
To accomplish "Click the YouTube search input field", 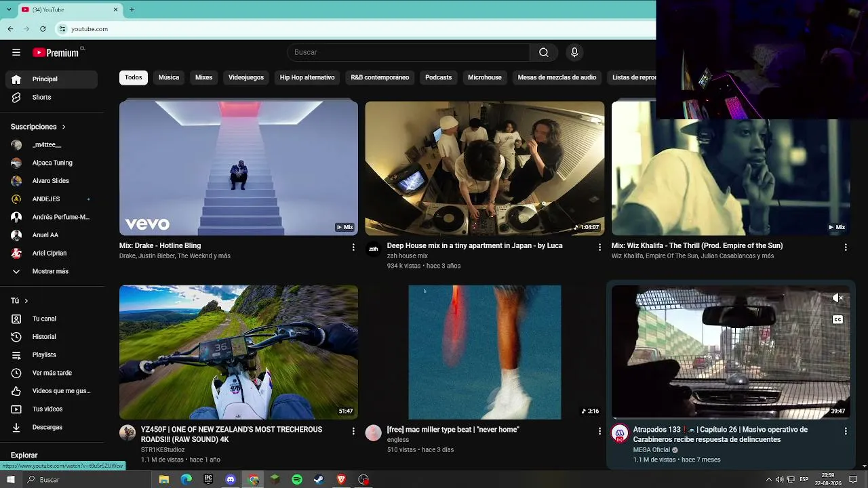I will 408,52.
